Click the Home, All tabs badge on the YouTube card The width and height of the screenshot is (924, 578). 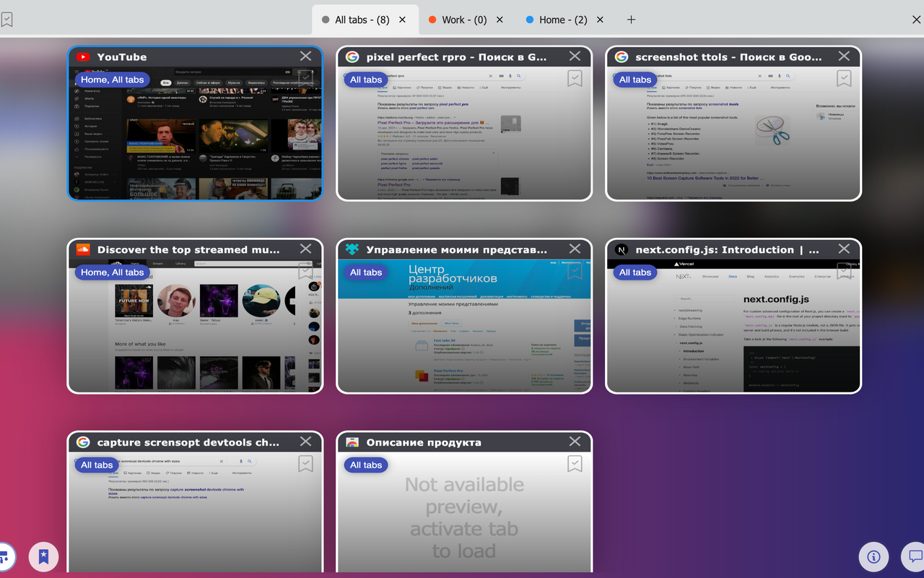click(x=112, y=79)
